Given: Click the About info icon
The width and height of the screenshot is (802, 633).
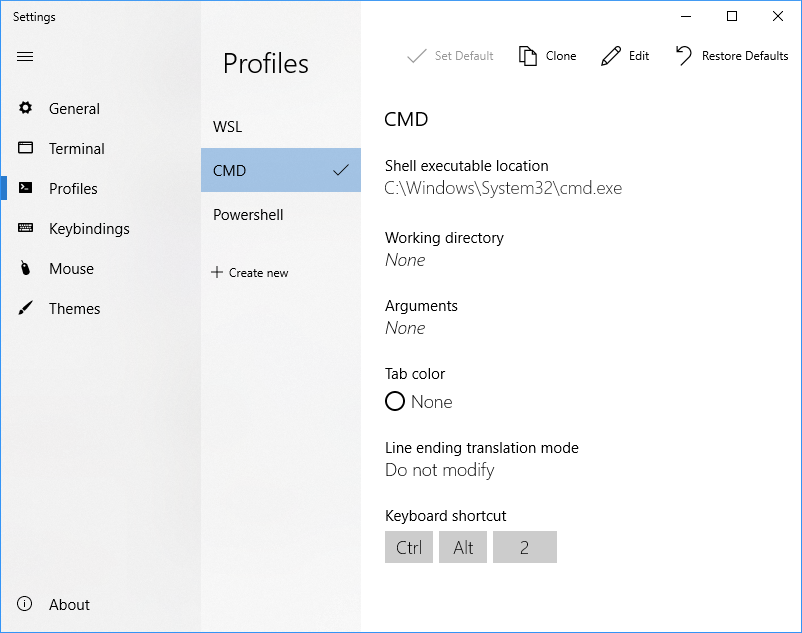Looking at the screenshot, I should pos(26,604).
